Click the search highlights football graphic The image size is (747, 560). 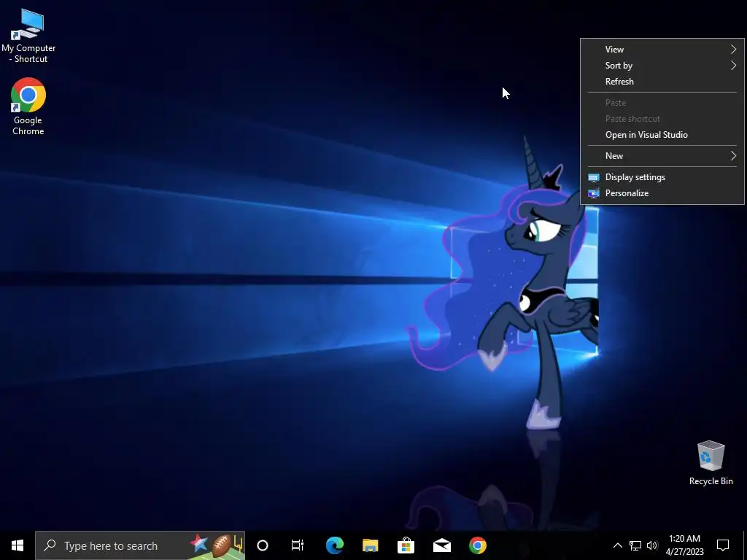[217, 545]
